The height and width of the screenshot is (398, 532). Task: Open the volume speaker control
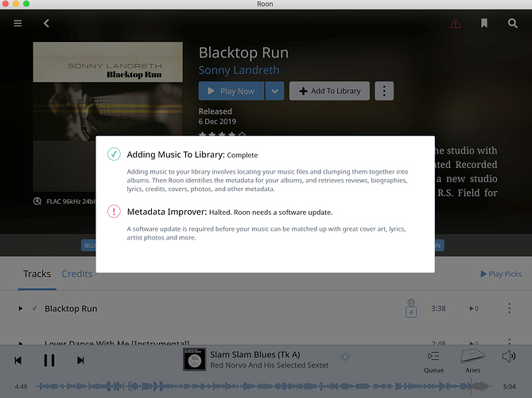[x=509, y=357]
